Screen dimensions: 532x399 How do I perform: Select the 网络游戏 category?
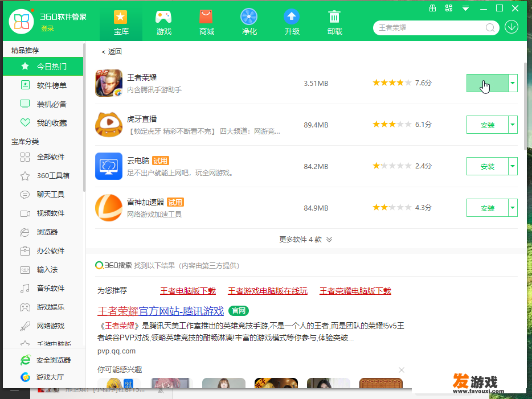tap(43, 326)
